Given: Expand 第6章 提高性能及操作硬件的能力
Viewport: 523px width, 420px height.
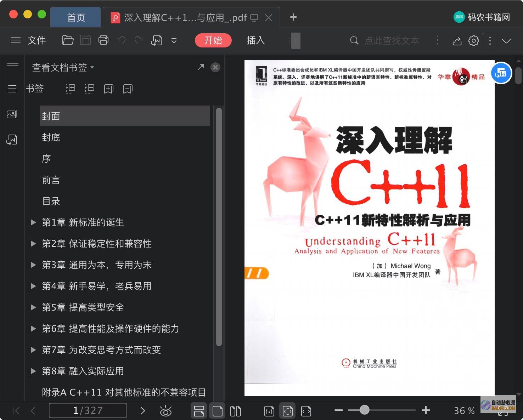Looking at the screenshot, I should 33,329.
